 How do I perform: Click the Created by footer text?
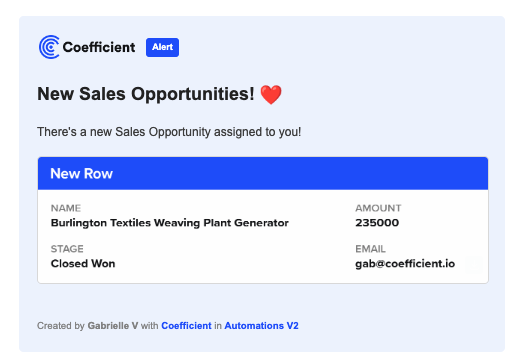61,326
